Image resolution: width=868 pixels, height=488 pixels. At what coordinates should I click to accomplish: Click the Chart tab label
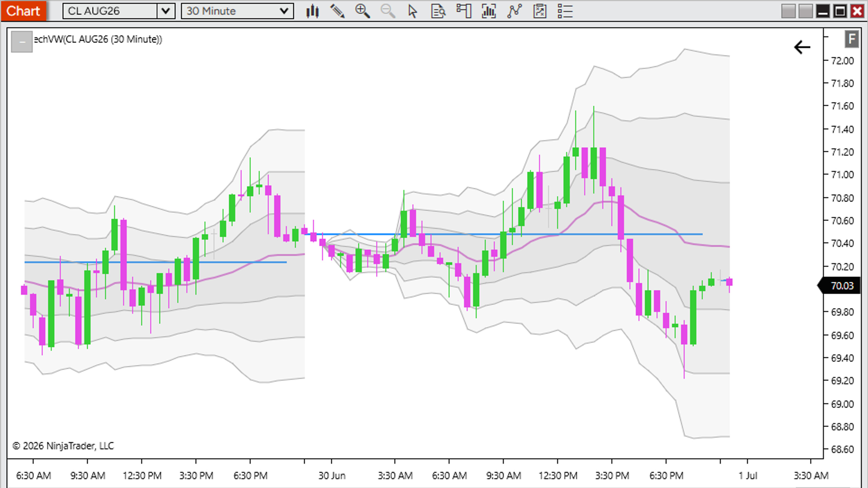[x=23, y=11]
